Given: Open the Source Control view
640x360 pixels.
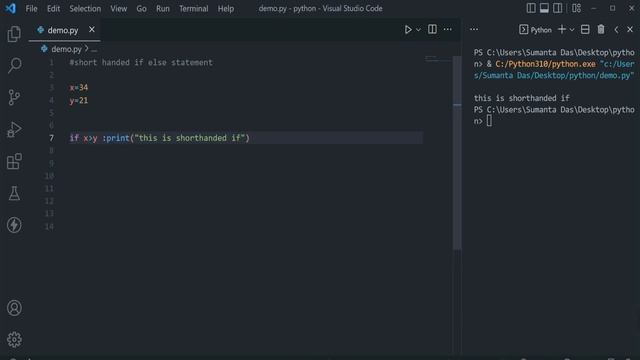Looking at the screenshot, I should pos(14,97).
